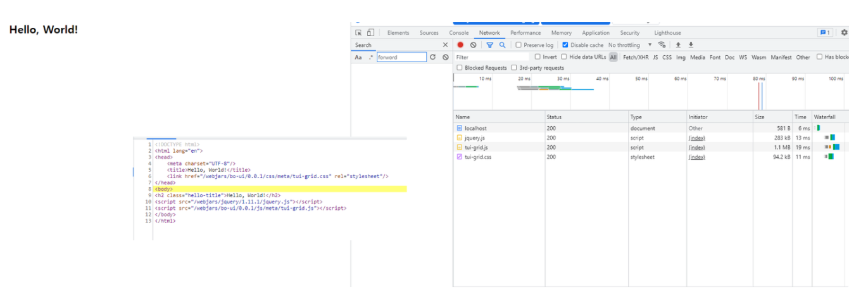This screenshot has height=298, width=868.
Task: Import HAR file upload icon
Action: pyautogui.click(x=678, y=45)
